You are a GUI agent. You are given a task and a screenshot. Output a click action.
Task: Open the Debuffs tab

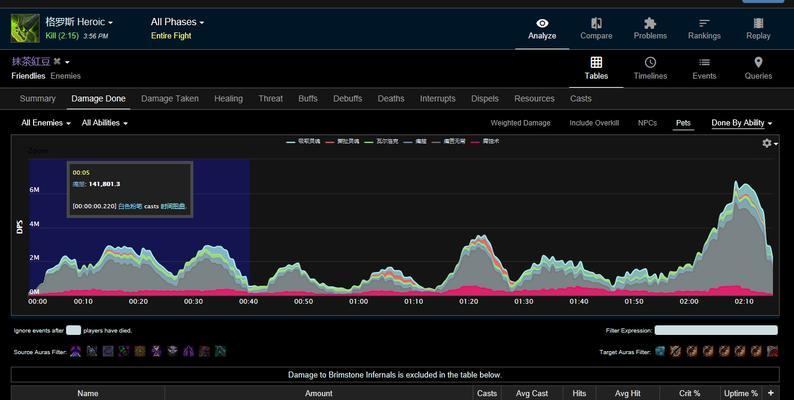tap(347, 99)
